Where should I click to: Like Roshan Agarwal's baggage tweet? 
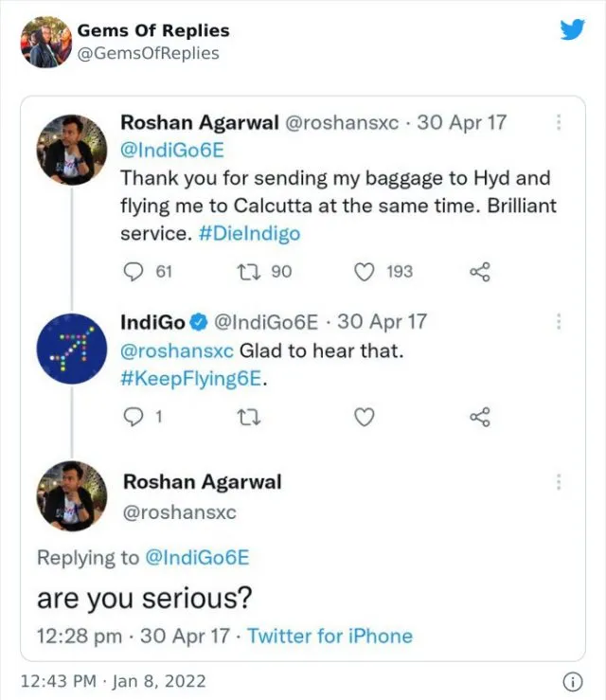pyautogui.click(x=365, y=272)
